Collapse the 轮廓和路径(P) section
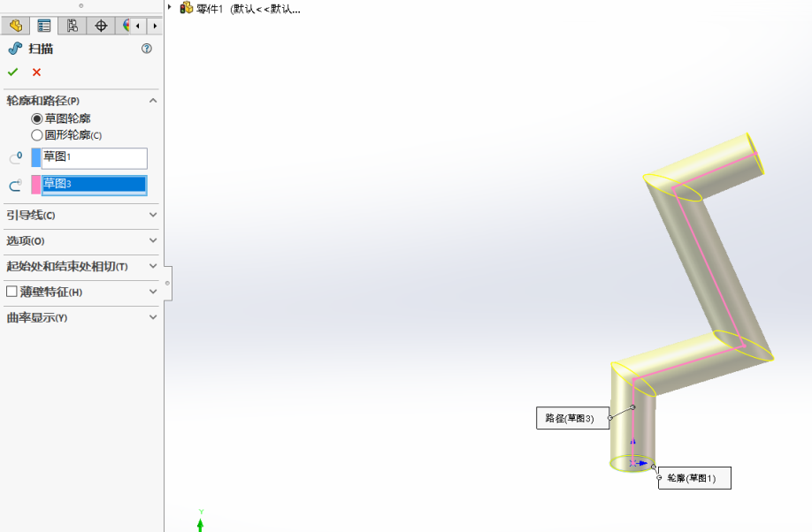Viewport: 812px width, 532px height. (x=153, y=101)
